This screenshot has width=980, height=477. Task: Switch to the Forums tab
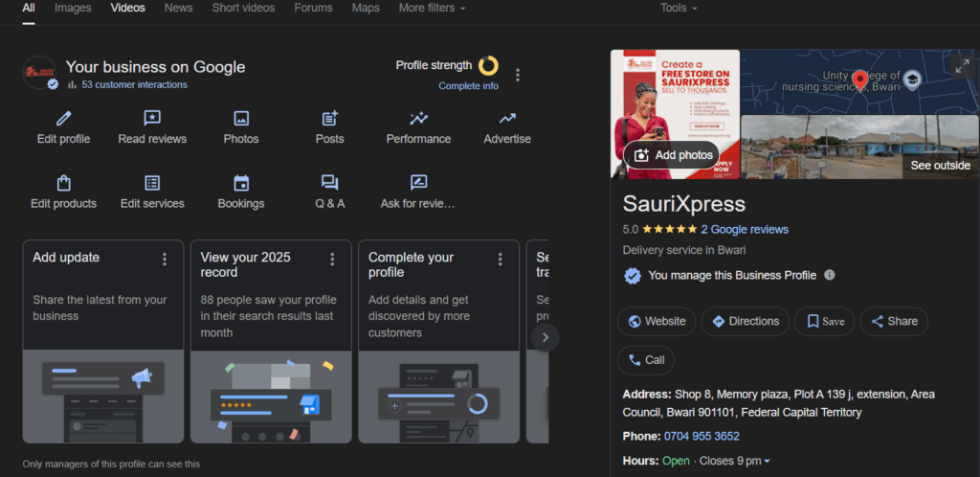(x=313, y=8)
